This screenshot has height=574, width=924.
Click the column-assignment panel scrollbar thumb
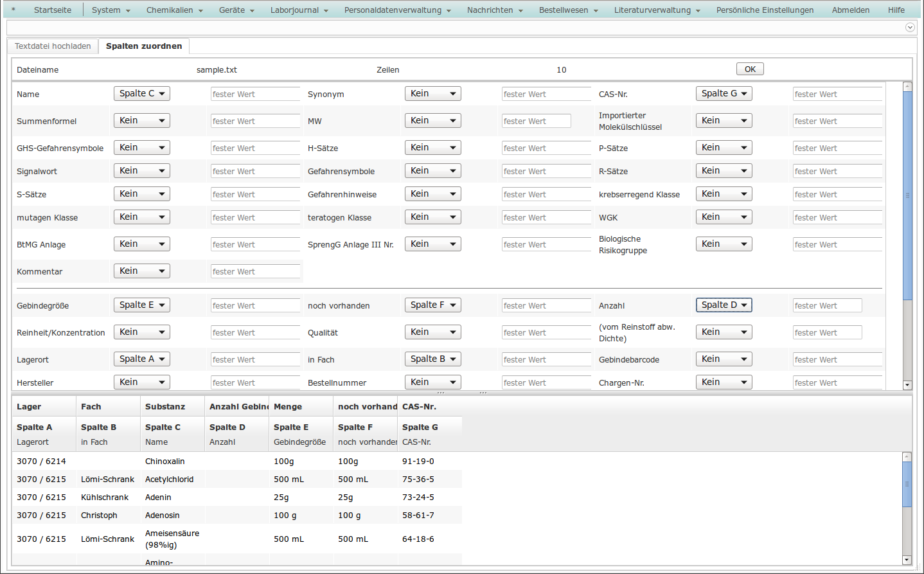click(907, 195)
